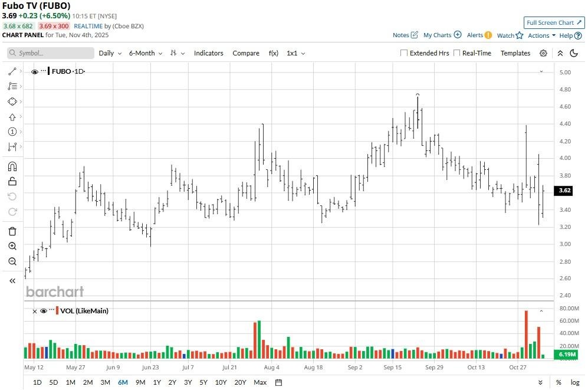Collapse the price pane chevron
Image resolution: width=588 pixels, height=390 pixels.
coord(541,71)
